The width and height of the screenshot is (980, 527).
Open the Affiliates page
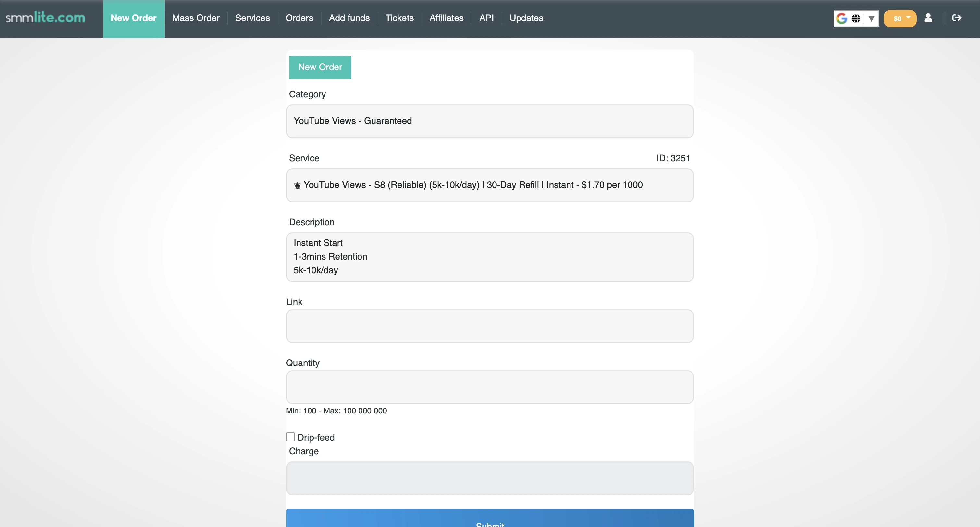[446, 18]
